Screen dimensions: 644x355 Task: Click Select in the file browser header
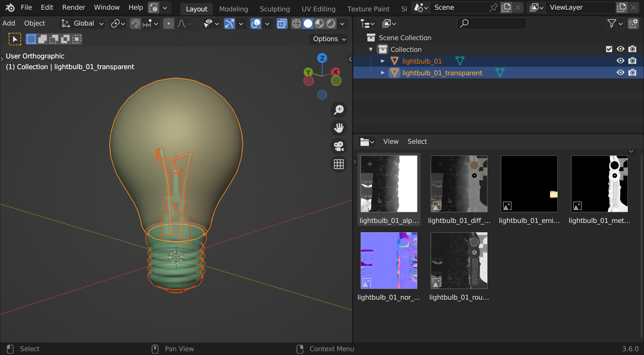pyautogui.click(x=417, y=141)
